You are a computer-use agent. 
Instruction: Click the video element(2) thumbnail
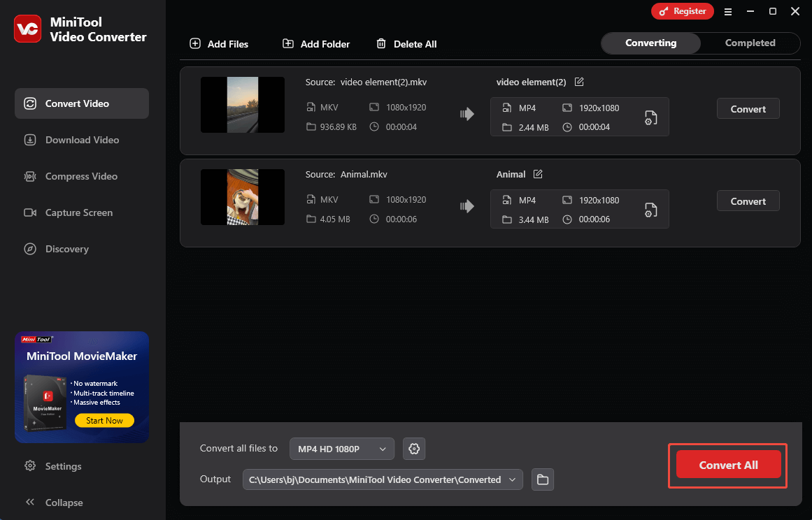243,105
